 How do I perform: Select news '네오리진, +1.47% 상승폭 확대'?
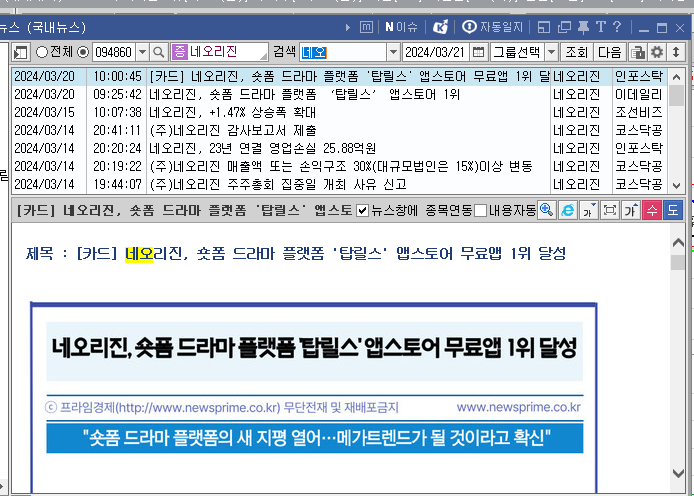coord(339,112)
